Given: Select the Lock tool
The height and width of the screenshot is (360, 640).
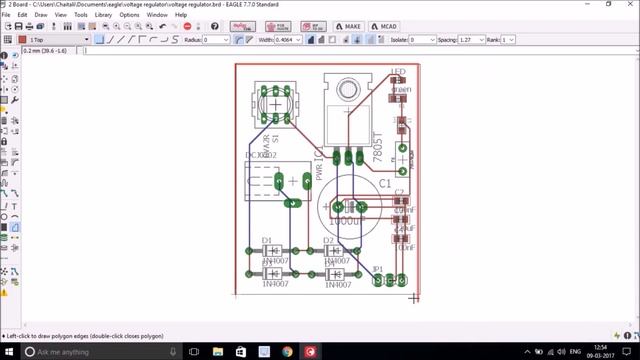Looking at the screenshot, I should pyautogui.click(x=4, y=142).
